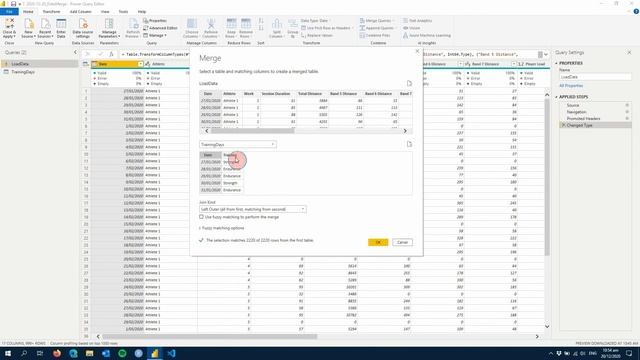Image resolution: width=640 pixels, height=360 pixels.
Task: Select the Source applied step
Action: pyautogui.click(x=595, y=105)
